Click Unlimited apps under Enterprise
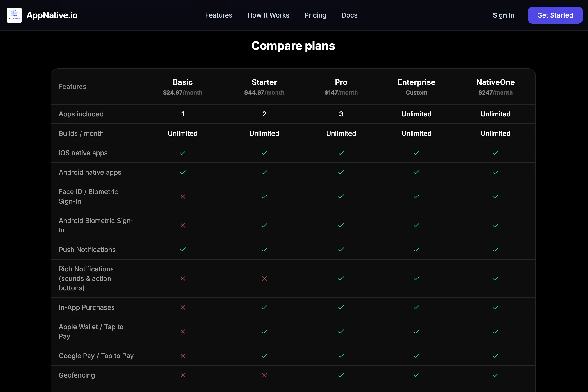 [416, 114]
